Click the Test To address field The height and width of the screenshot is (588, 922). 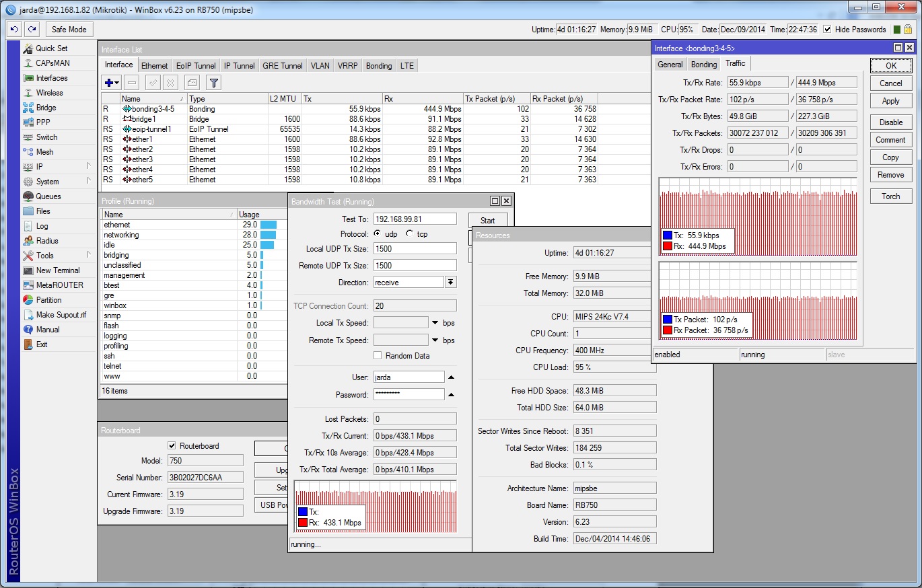click(x=415, y=219)
